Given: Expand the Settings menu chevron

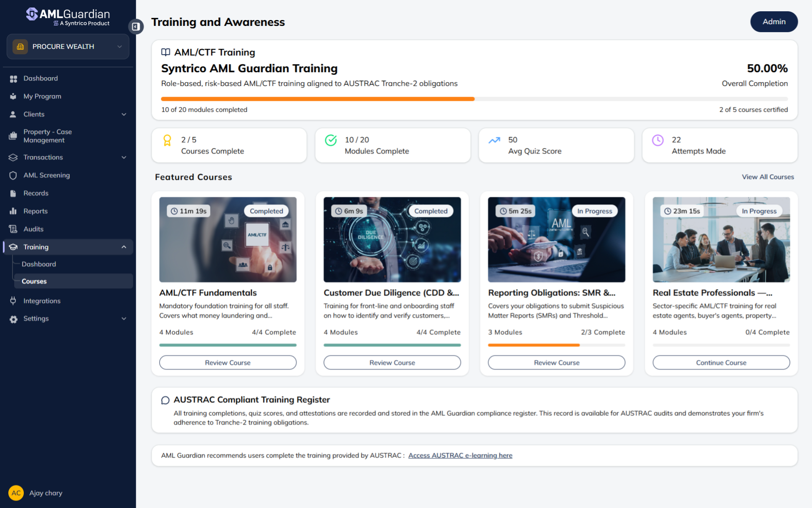Looking at the screenshot, I should pyautogui.click(x=124, y=319).
